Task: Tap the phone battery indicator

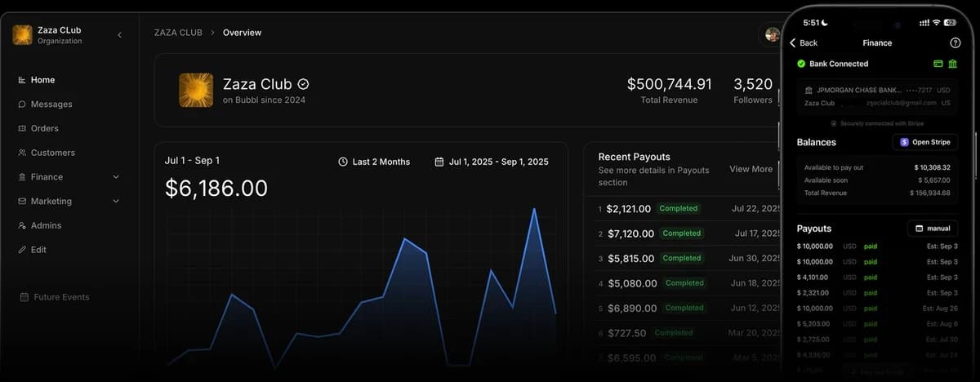Action: pyautogui.click(x=949, y=22)
